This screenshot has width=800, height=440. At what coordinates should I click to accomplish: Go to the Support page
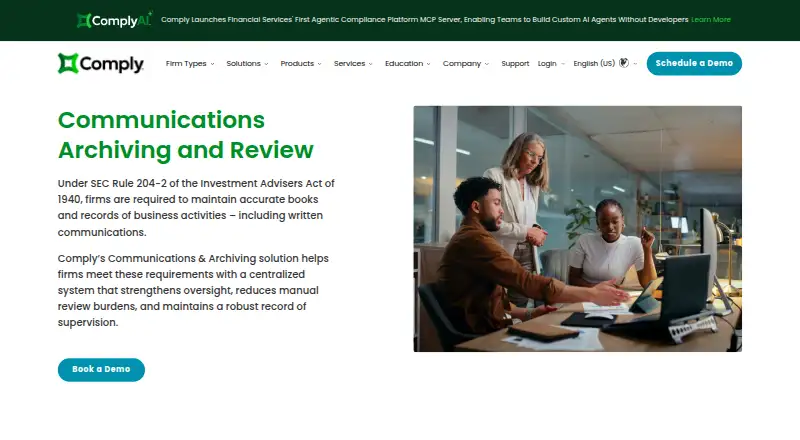(515, 64)
